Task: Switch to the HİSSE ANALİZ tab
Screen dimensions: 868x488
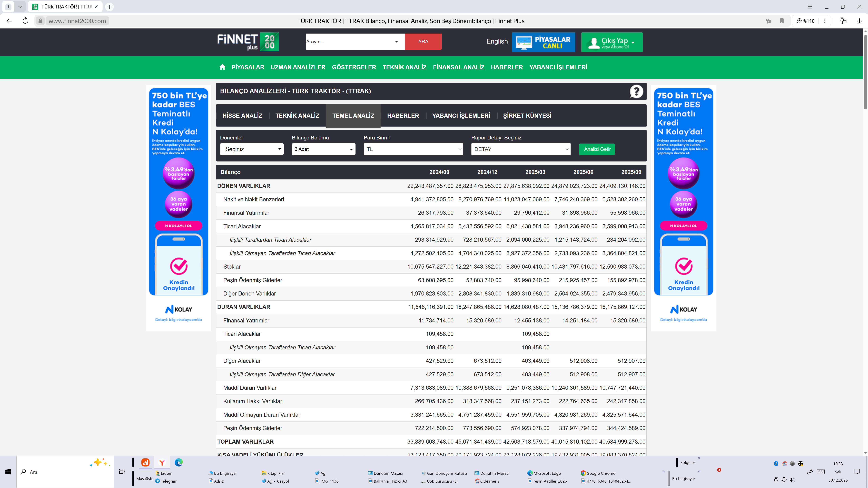Action: pyautogui.click(x=242, y=116)
